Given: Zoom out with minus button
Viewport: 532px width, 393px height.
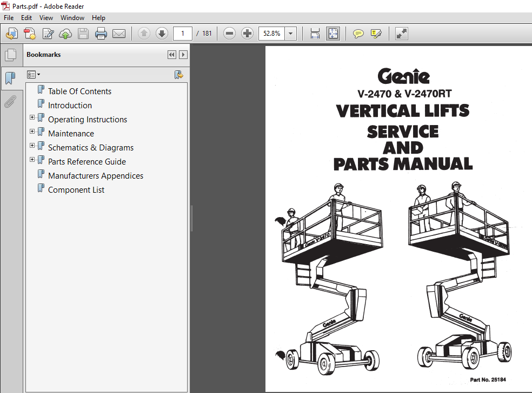Looking at the screenshot, I should click(229, 34).
